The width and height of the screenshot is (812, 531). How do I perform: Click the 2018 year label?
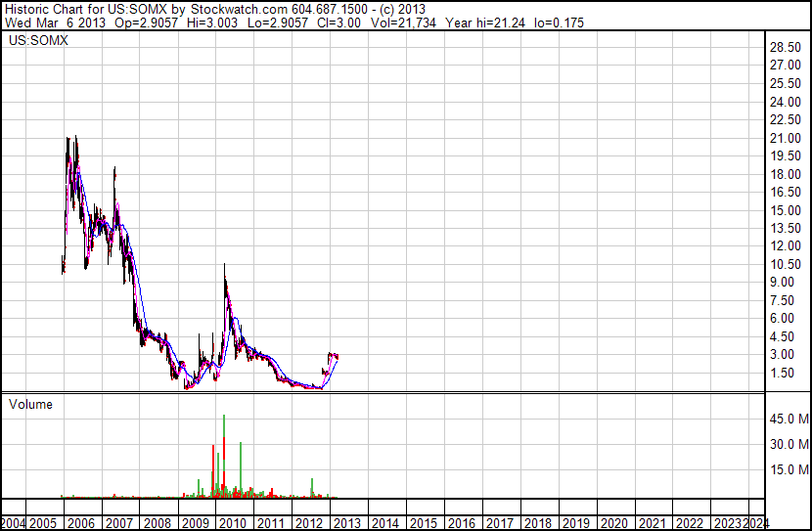pyautogui.click(x=538, y=523)
